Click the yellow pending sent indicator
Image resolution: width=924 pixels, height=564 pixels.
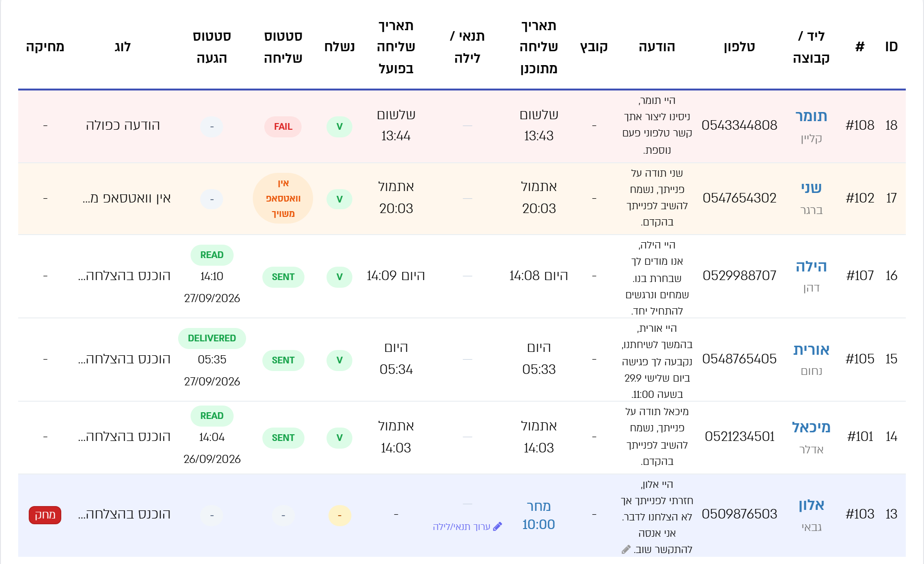click(339, 516)
